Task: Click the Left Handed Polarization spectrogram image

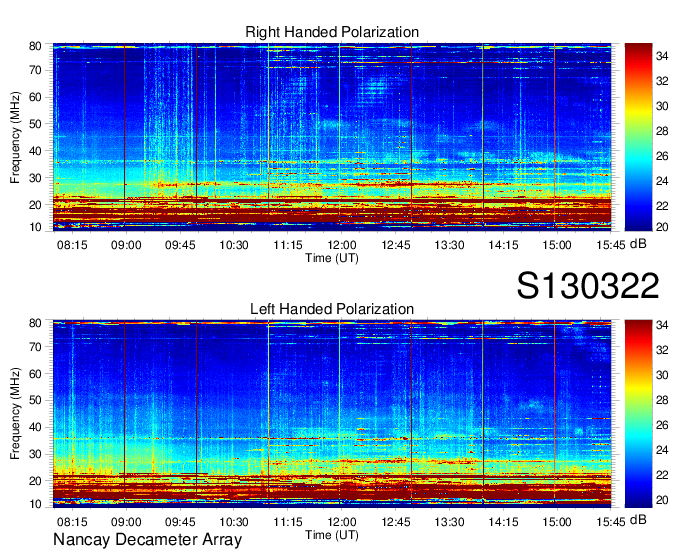Action: click(332, 414)
